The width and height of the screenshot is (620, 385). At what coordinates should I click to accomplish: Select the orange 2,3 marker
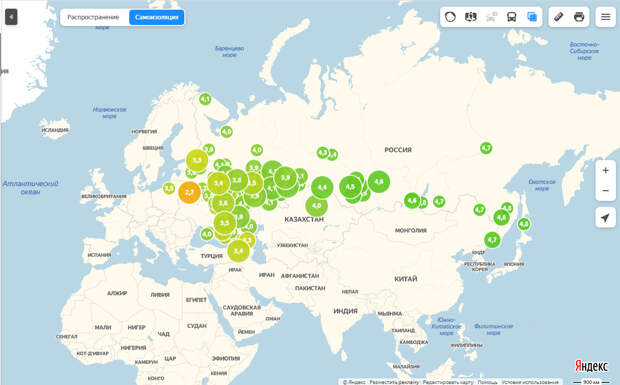tap(189, 192)
